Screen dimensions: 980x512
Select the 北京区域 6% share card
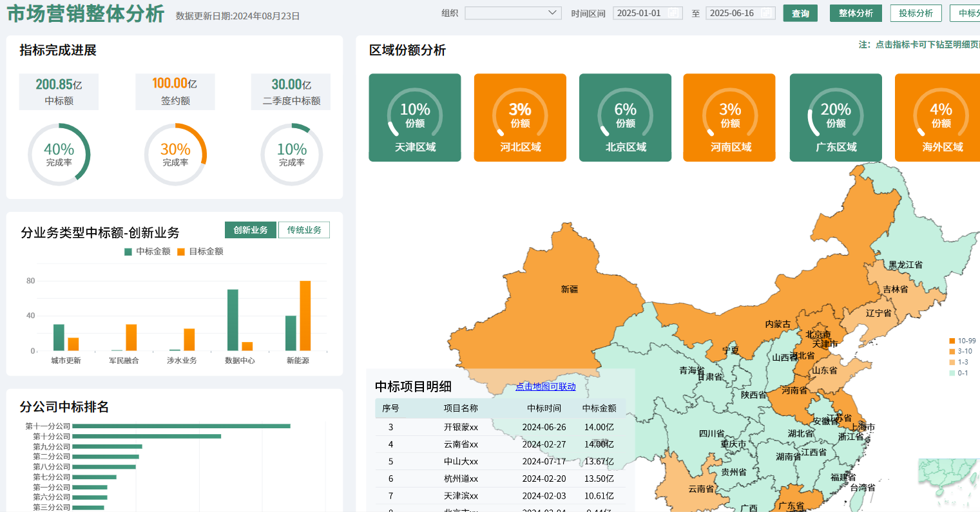625,117
